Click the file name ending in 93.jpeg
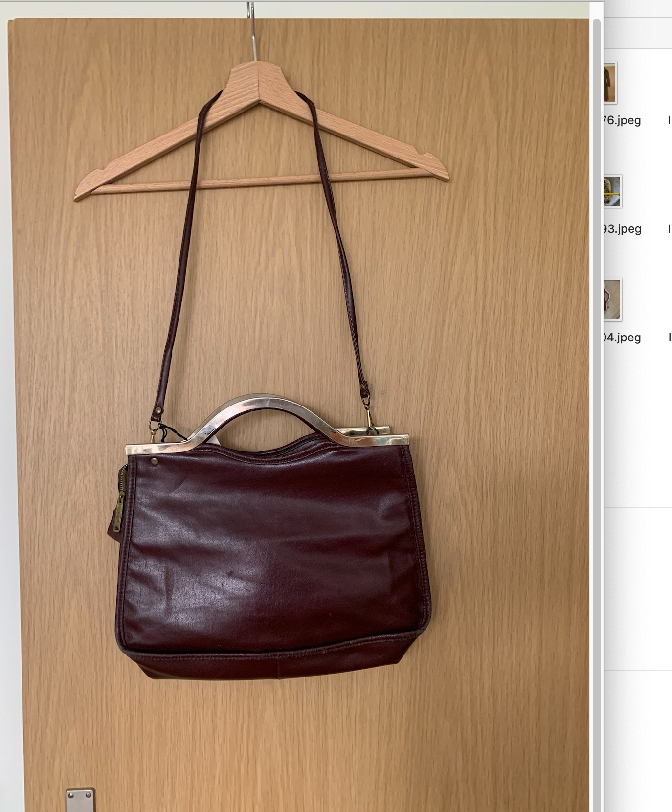The image size is (672, 812). [x=621, y=229]
